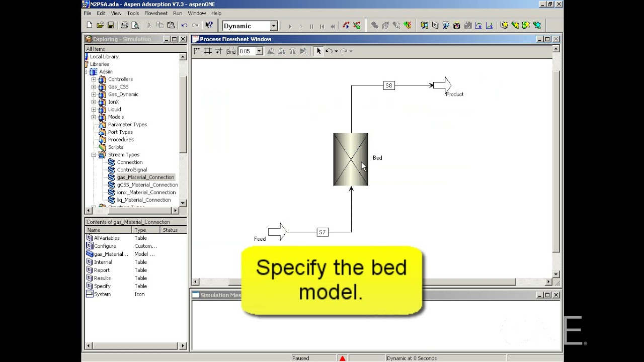Open the Window menu
Viewport: 644px width, 362px height.
click(x=197, y=13)
